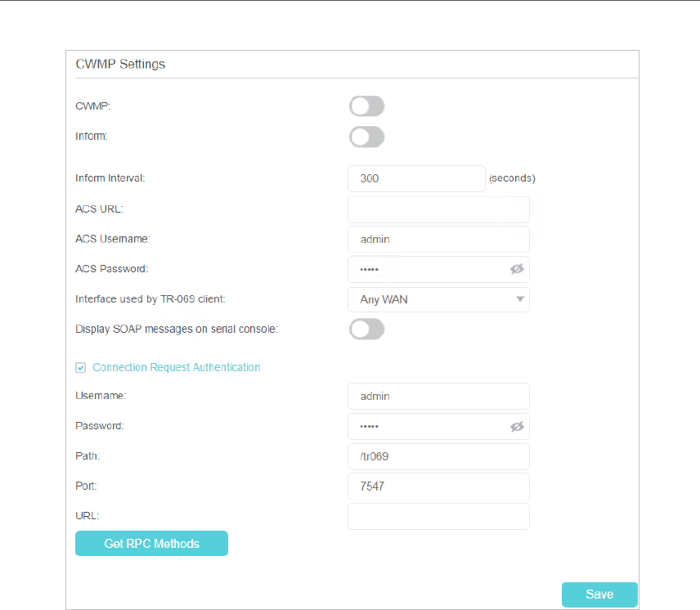Image resolution: width=700 pixels, height=610 pixels.
Task: Reveal Connection Request password with eye icon
Action: pos(516,426)
